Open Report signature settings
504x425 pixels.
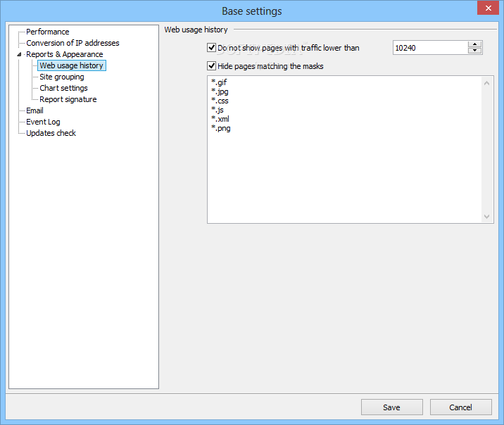[x=68, y=99]
